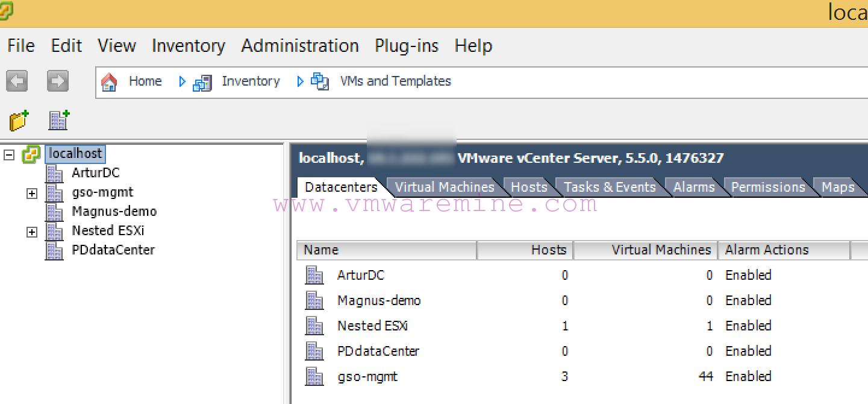Select gso-mgmt name in datacenters list
Image resolution: width=868 pixels, height=404 pixels.
tap(367, 377)
